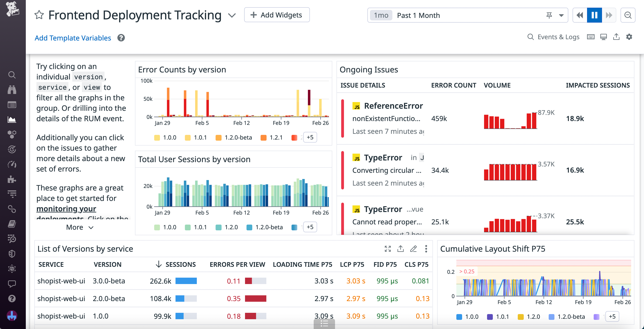Click the Add Widgets button
The image size is (644, 329).
pos(277,15)
